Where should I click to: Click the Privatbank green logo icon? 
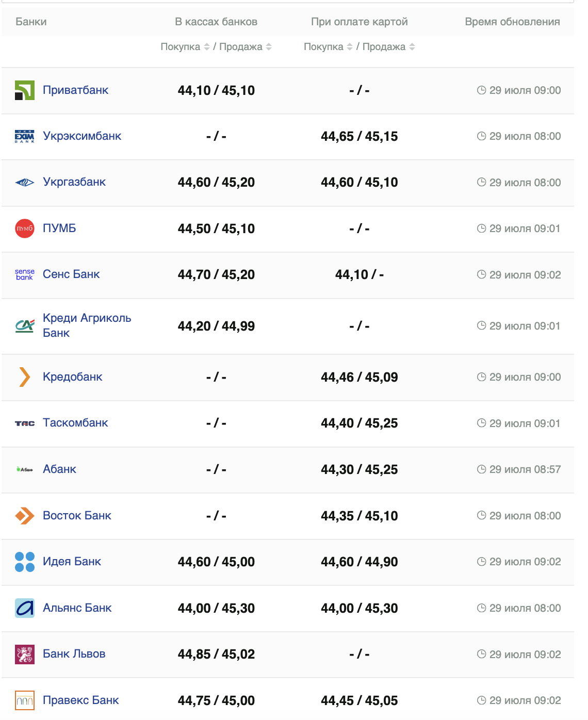(x=25, y=90)
